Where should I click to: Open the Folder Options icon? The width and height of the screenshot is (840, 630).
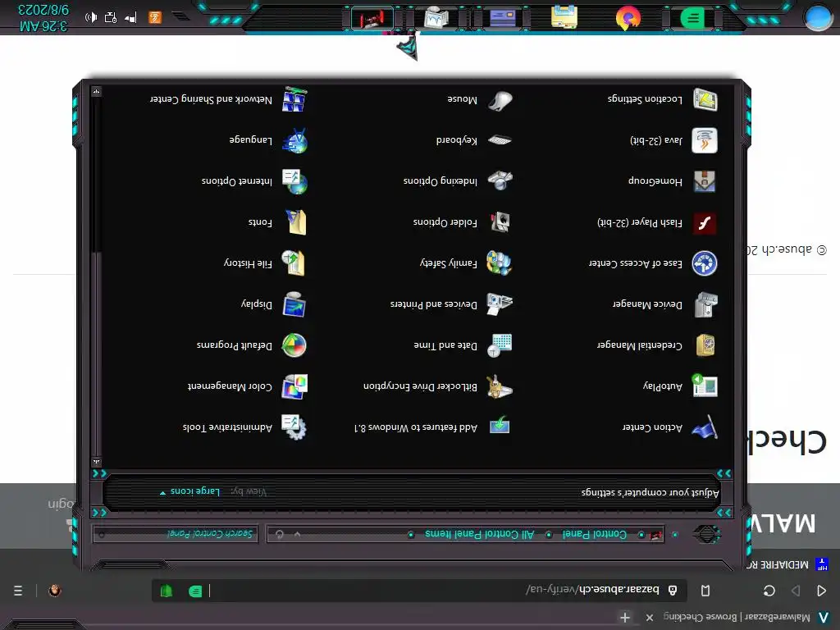500,221
